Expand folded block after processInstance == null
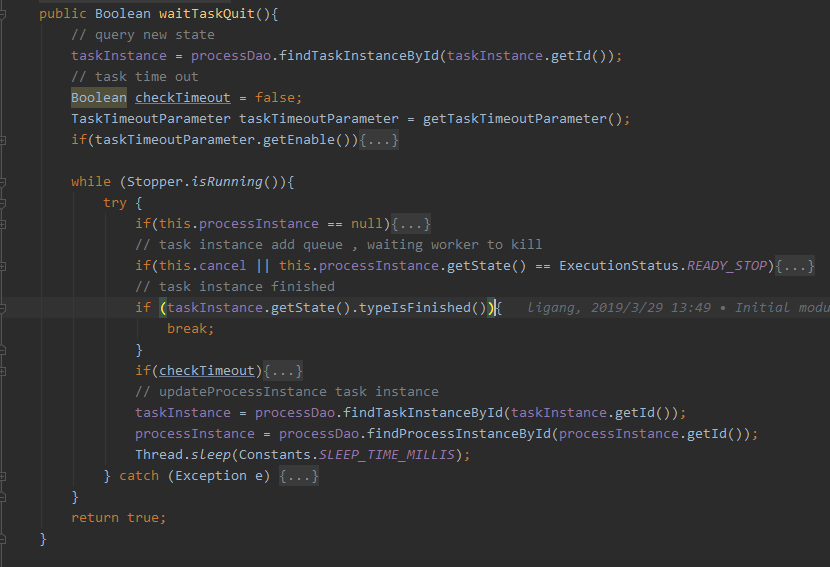 (411, 224)
